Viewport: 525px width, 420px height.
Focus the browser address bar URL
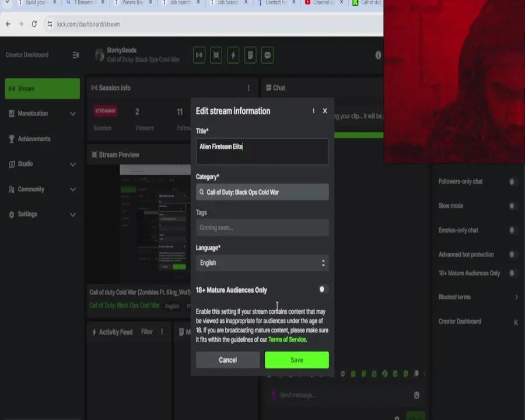coord(89,24)
